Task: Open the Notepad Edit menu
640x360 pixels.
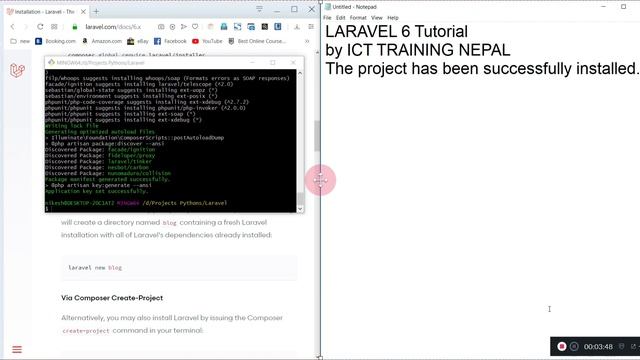Action: 340,18
